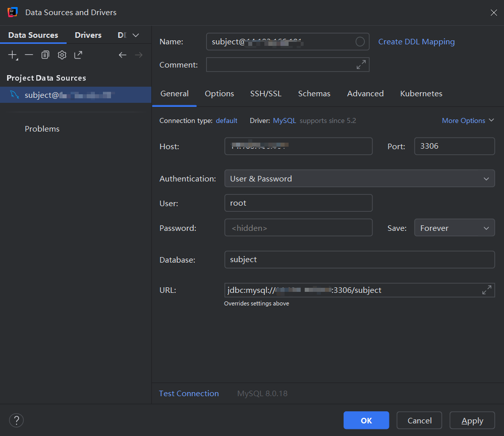Image resolution: width=504 pixels, height=436 pixels.
Task: Change the default connection type
Action: [226, 120]
